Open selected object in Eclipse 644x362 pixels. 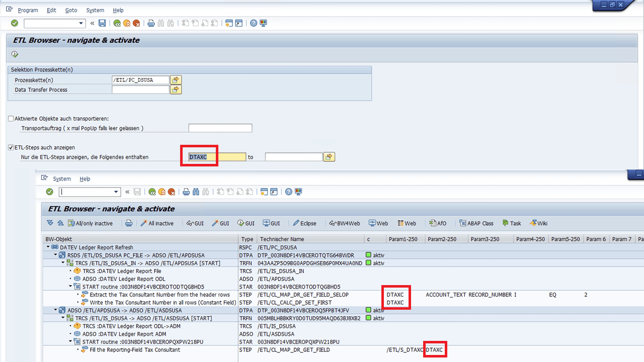click(305, 223)
